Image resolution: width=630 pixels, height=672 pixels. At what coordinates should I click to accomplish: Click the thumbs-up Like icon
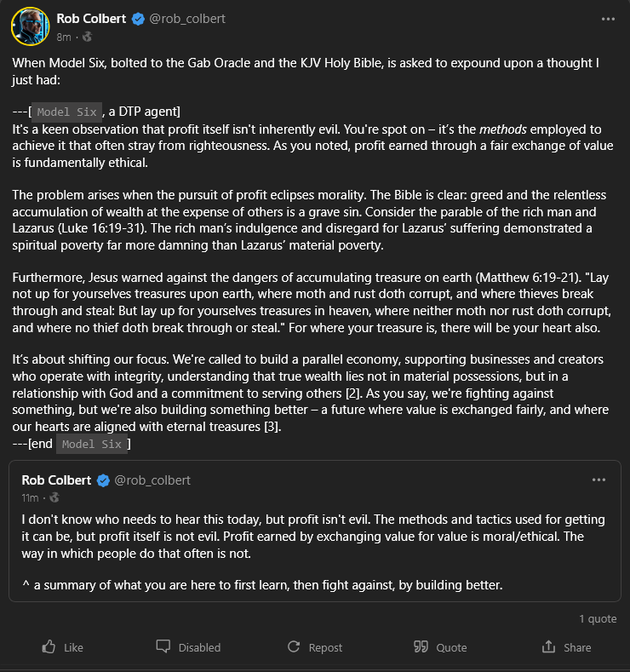[x=49, y=647]
